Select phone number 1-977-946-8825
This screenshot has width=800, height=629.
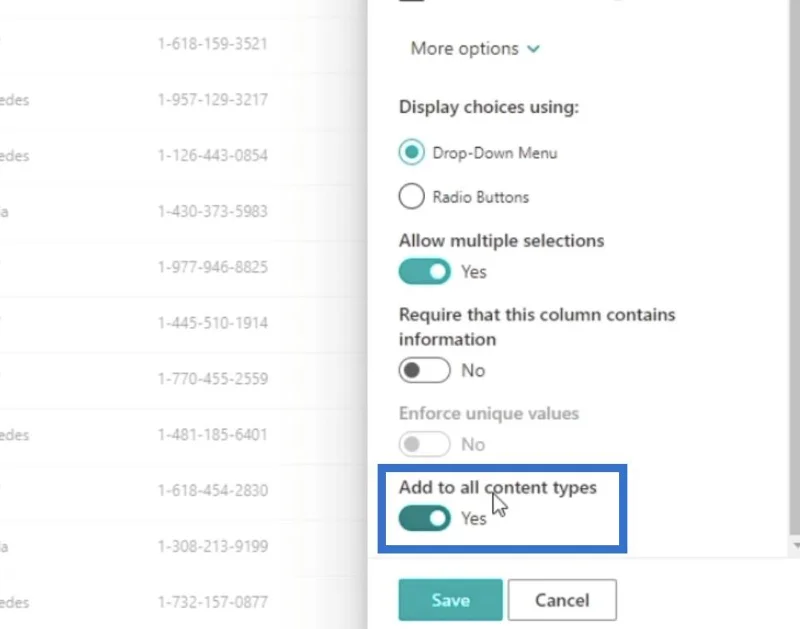pos(213,267)
